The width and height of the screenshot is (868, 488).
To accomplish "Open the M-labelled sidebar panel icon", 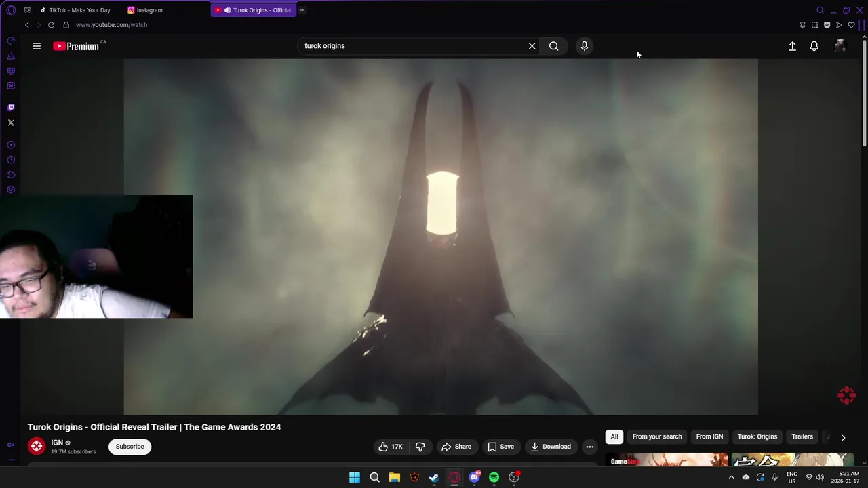I will click(x=11, y=85).
